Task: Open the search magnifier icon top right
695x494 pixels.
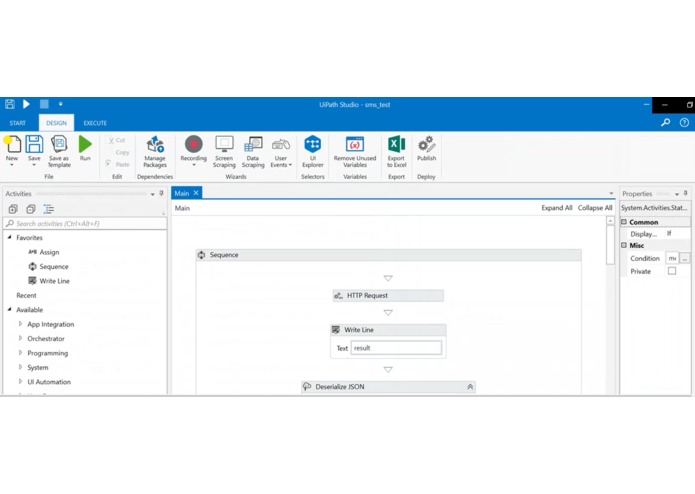Action: 665,123
